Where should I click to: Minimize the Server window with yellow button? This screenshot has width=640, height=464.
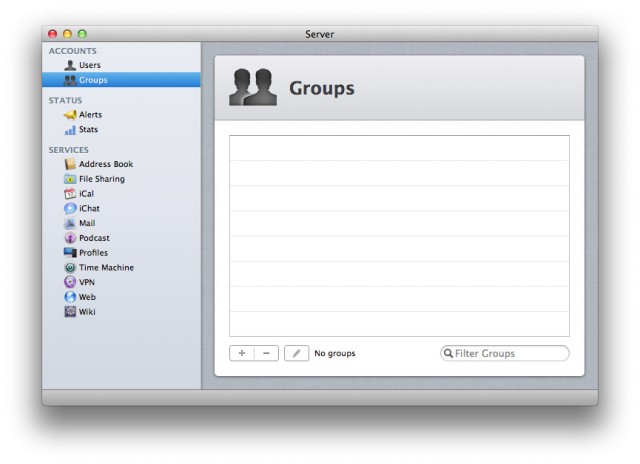tap(67, 34)
